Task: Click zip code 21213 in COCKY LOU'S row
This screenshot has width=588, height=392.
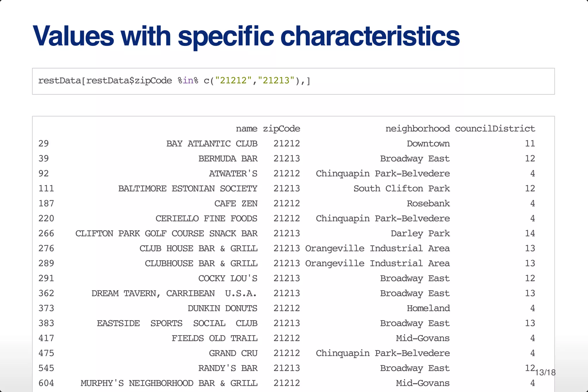Action: coord(287,278)
